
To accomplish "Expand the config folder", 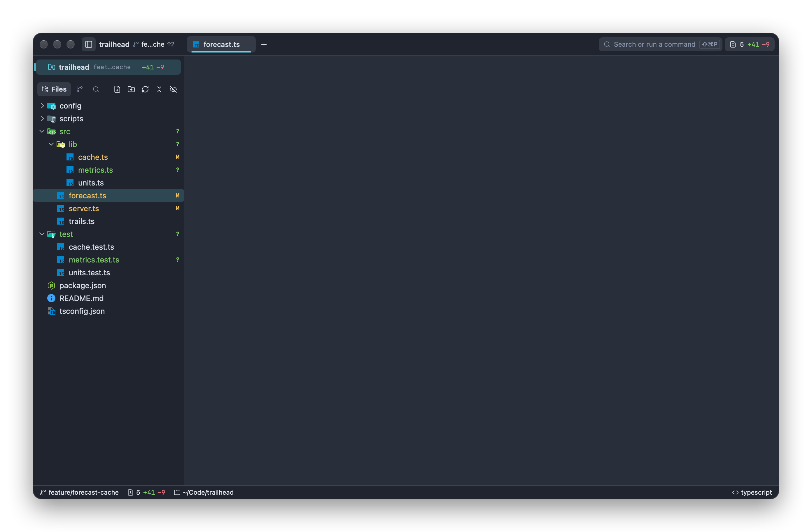I will (42, 106).
